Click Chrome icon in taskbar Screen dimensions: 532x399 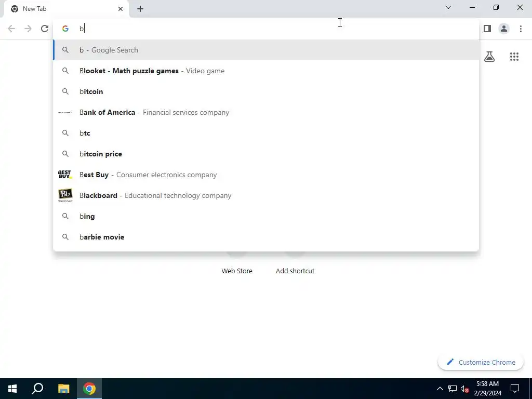coord(89,389)
